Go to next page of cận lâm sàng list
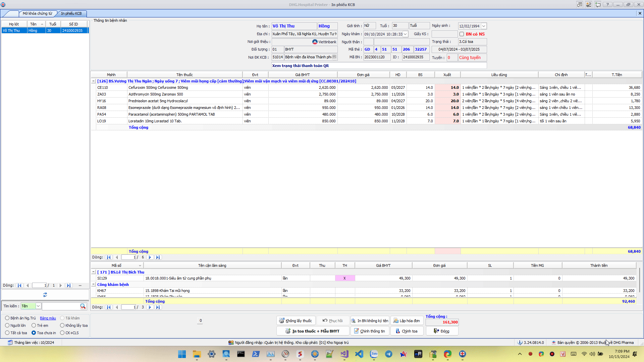The height and width of the screenshot is (362, 644). pos(150,307)
